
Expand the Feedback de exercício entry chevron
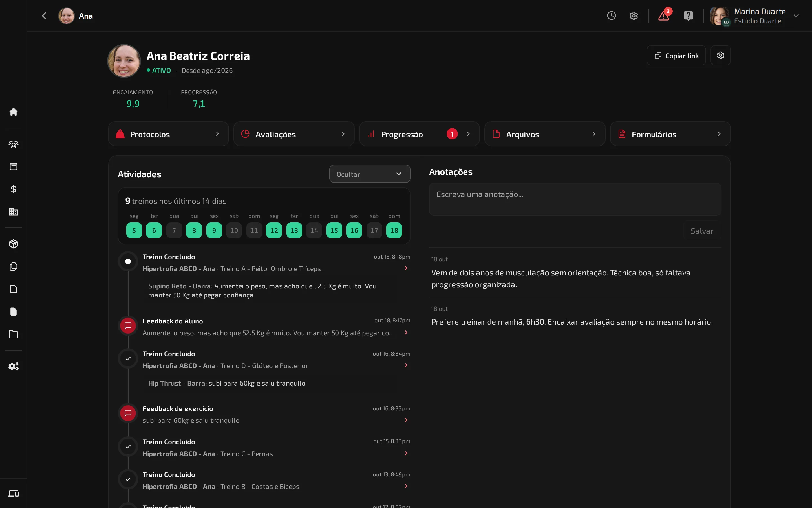[x=406, y=420]
